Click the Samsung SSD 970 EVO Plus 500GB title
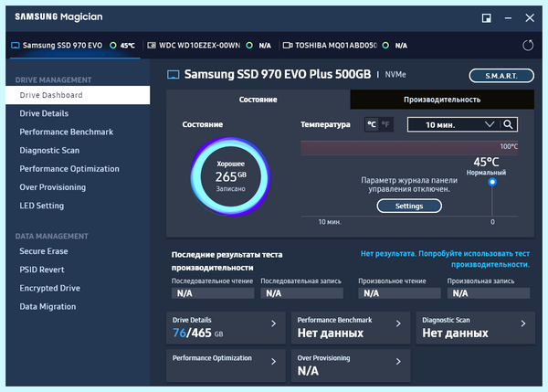Screen dimensions: 548x392 tap(278, 75)
